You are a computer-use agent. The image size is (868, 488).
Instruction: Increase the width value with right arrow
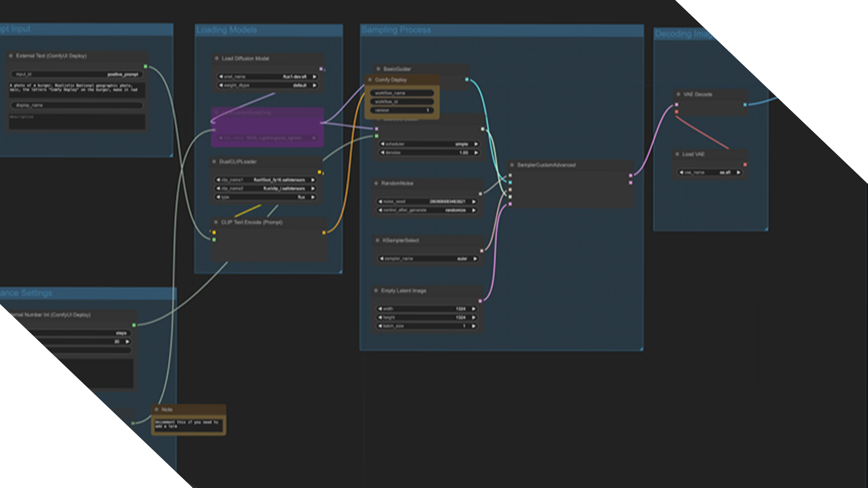(474, 309)
